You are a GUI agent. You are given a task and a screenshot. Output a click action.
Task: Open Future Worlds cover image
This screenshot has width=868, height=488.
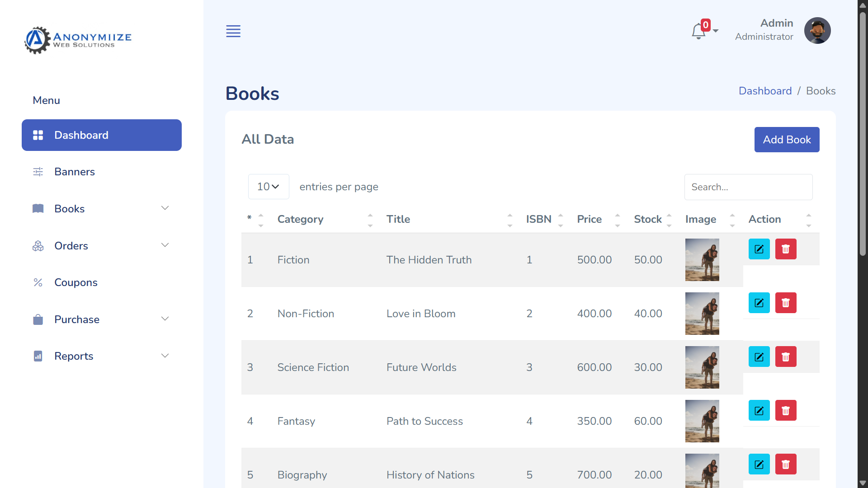[x=702, y=367]
